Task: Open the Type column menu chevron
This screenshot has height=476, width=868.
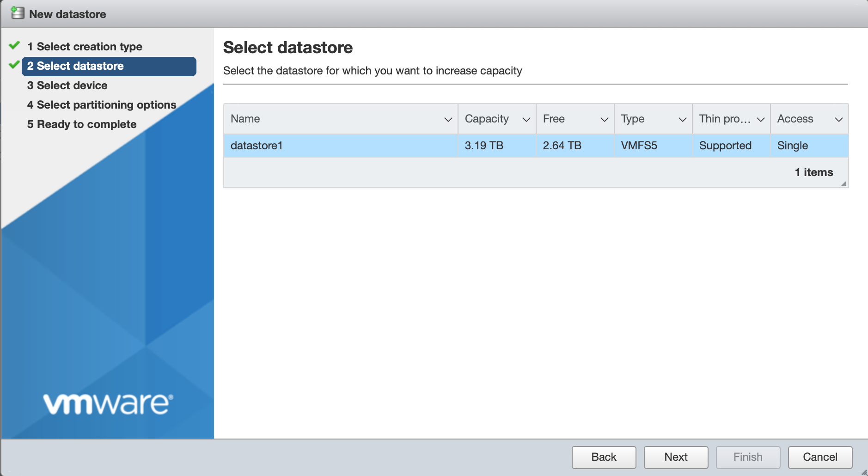Action: 682,120
